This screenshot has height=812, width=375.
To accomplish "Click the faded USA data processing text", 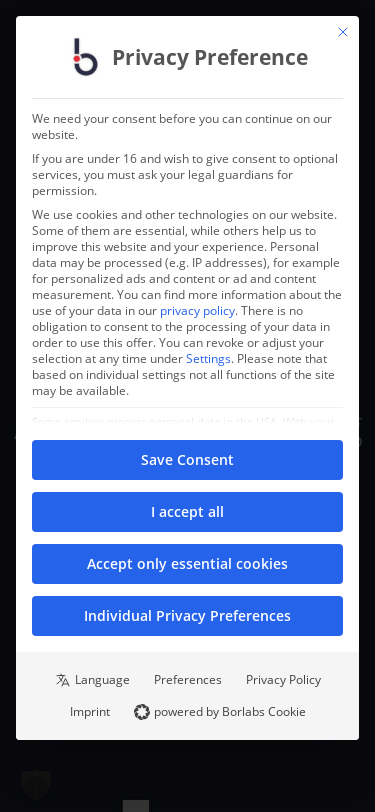I will pos(183,422).
